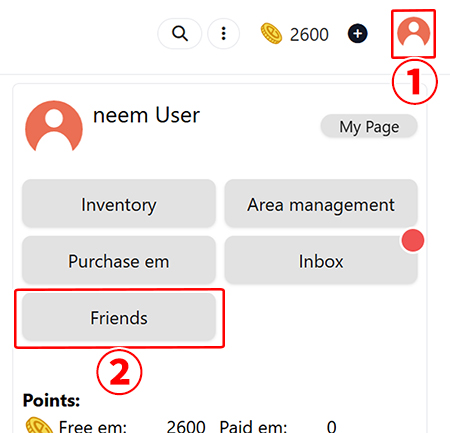450x433 pixels.
Task: Open the Friends list
Action: coord(119,317)
